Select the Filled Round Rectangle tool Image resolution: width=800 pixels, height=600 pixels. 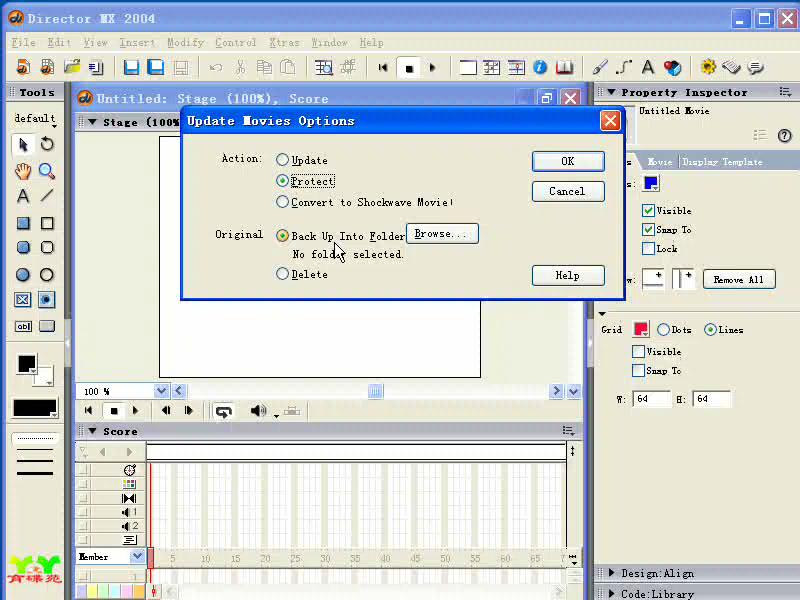(x=23, y=247)
